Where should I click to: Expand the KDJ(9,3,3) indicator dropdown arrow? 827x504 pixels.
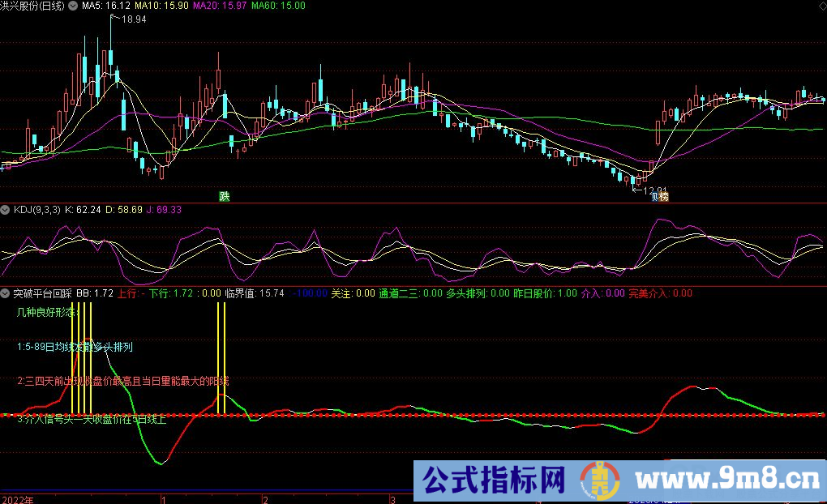pos(5,210)
